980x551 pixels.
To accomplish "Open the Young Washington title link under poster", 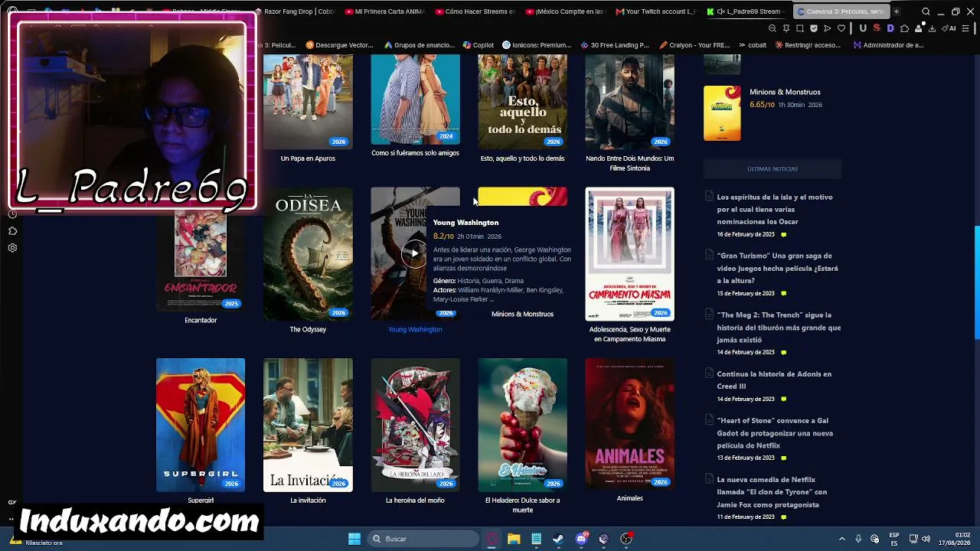I will click(415, 329).
